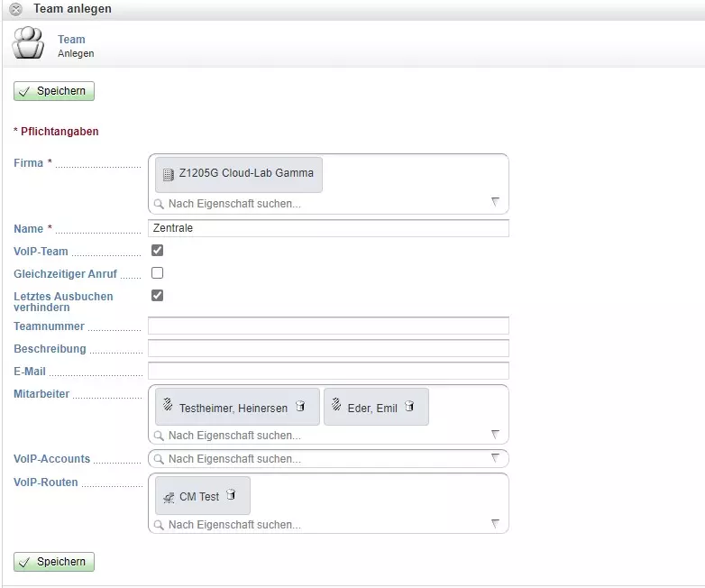705x588 pixels.
Task: Click the Teamnummer input field
Action: 328,326
